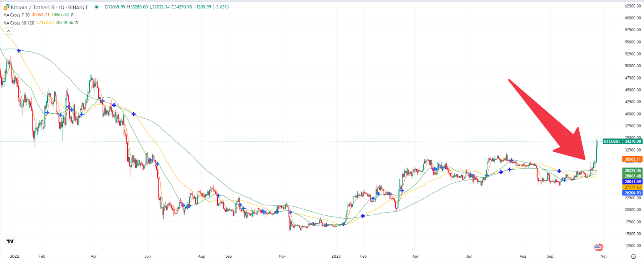This screenshot has height=262, width=644.
Task: Click the 50000.00 price axis label
Action: click(x=633, y=66)
